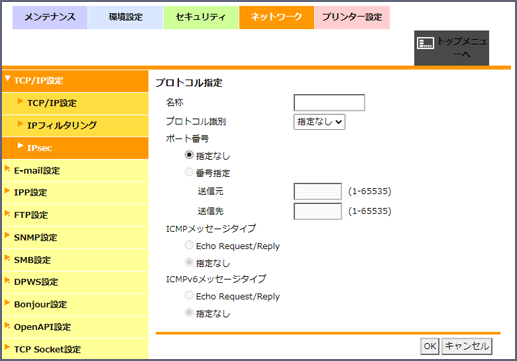Select the ネットワーク tab

(x=276, y=17)
